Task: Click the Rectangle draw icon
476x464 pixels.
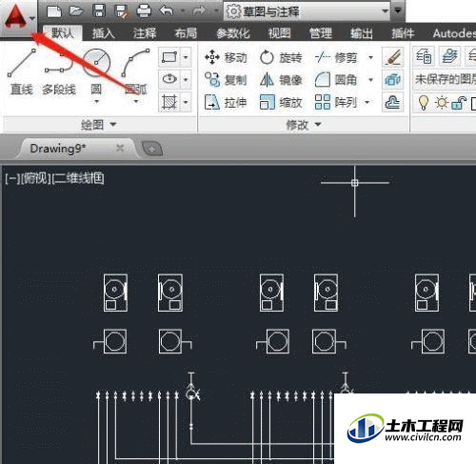Action: (x=169, y=57)
